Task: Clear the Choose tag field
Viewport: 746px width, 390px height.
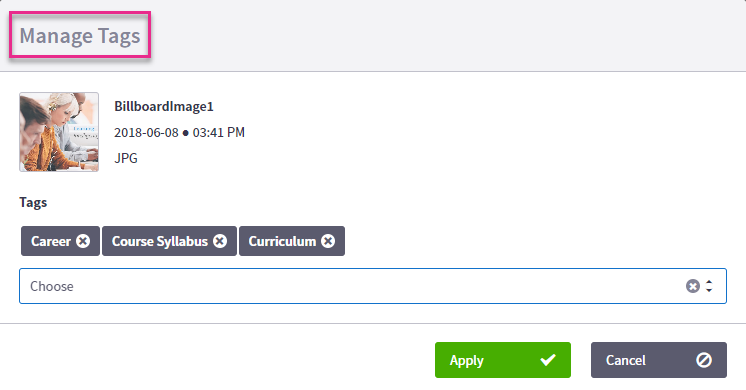Action: pos(693,286)
